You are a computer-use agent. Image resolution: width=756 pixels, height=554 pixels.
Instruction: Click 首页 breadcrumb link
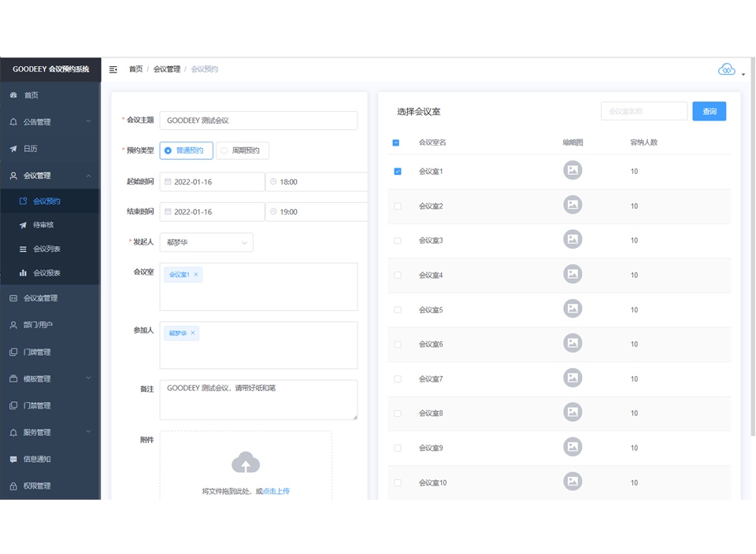[135, 69]
